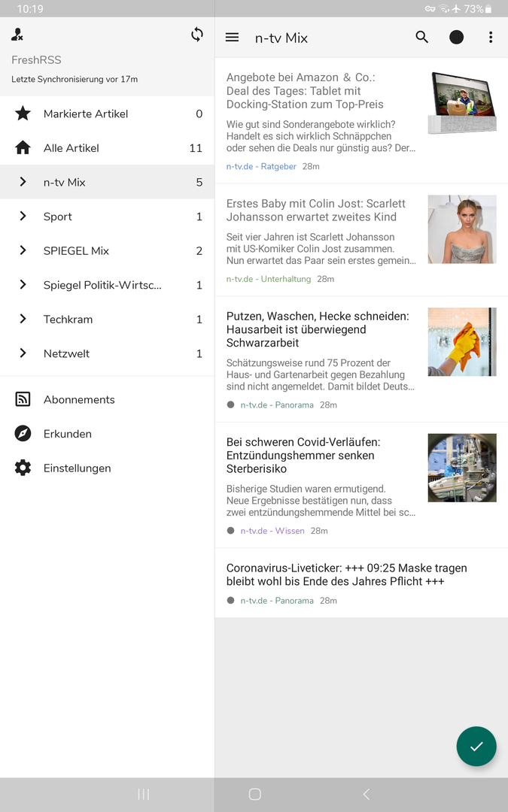Open article about Amazon tablet deal

pos(361,120)
